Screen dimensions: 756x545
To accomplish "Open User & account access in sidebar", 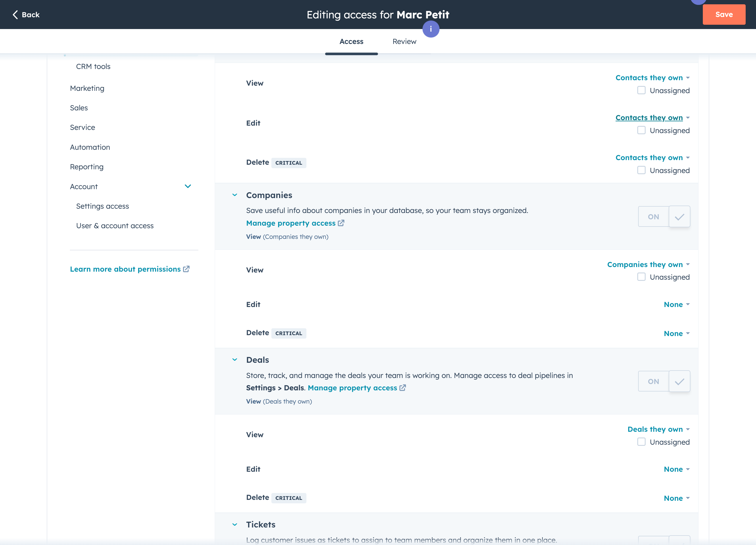I will pos(115,226).
